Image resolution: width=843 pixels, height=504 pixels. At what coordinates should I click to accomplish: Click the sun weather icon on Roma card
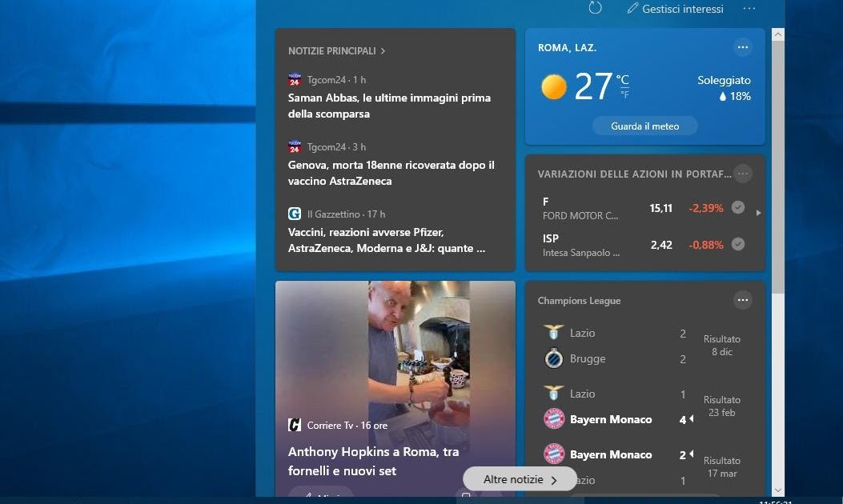tap(553, 87)
